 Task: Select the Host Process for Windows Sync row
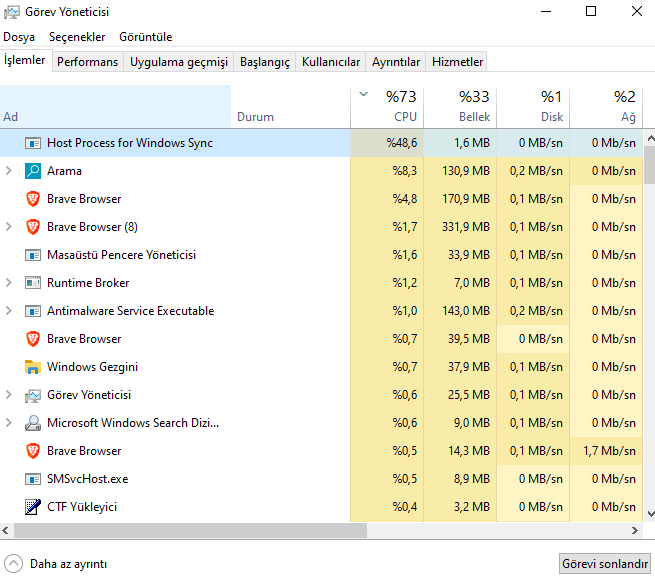point(321,143)
